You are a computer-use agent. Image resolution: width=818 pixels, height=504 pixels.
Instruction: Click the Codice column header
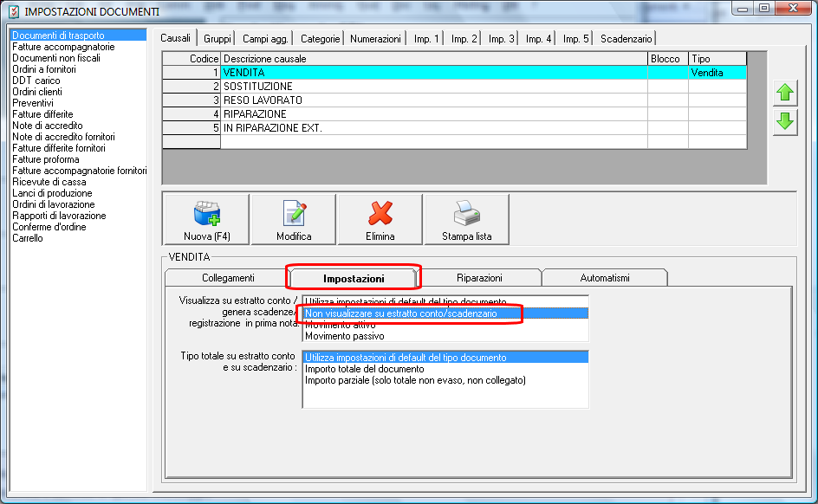192,59
